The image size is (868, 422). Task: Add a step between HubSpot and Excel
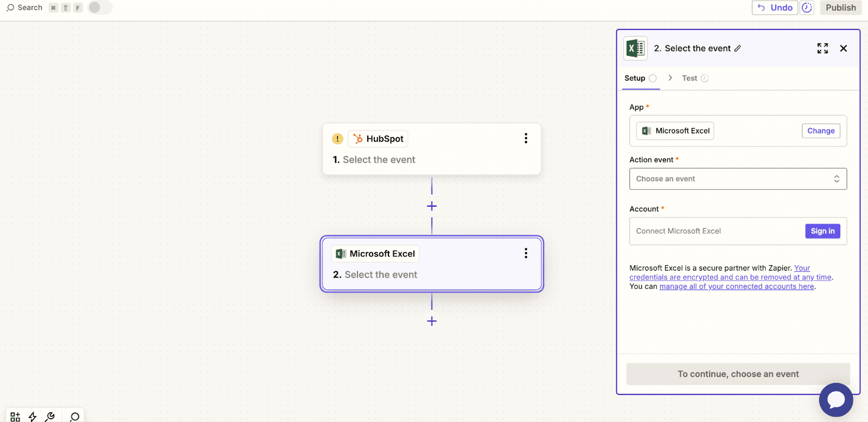(x=432, y=206)
